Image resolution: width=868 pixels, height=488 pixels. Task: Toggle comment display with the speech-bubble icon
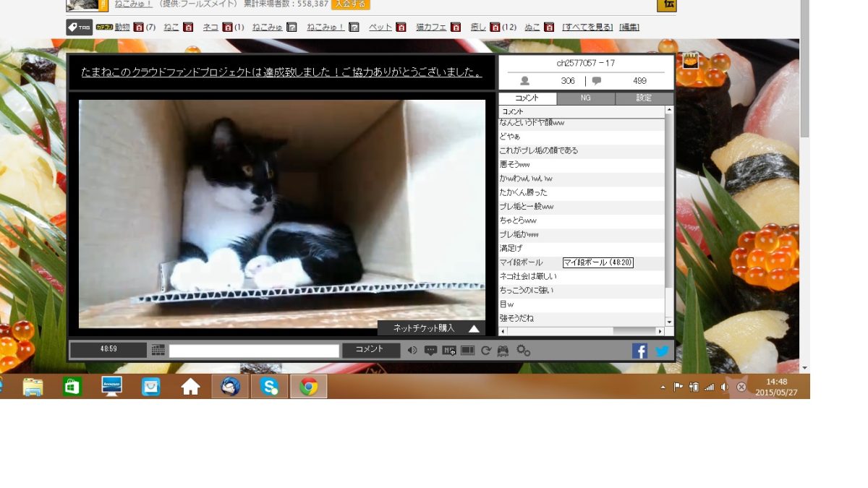[x=430, y=351]
